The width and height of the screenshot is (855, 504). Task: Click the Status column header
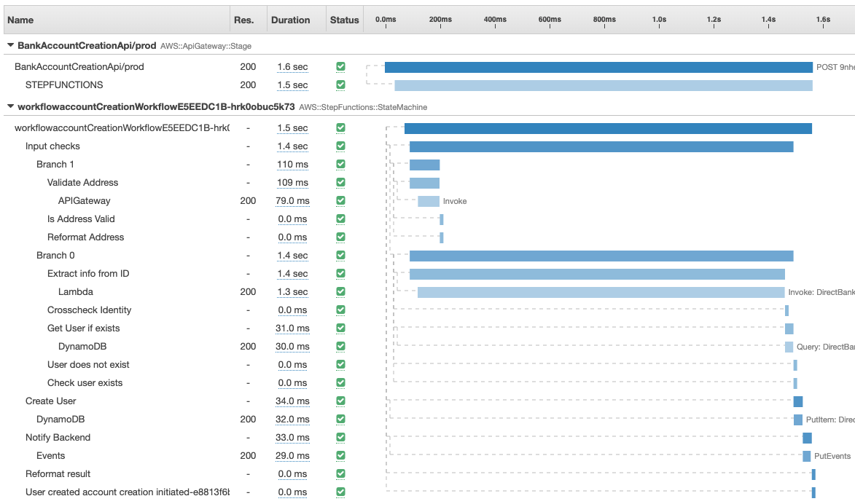344,20
